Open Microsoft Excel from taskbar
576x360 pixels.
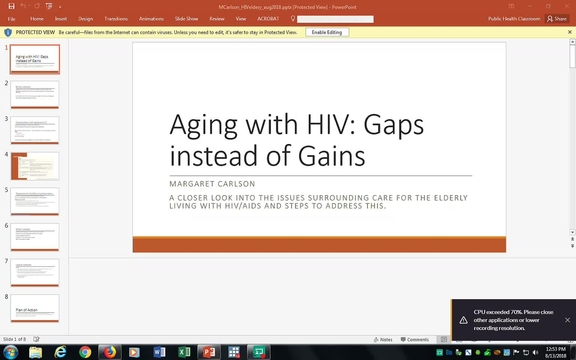(x=184, y=352)
